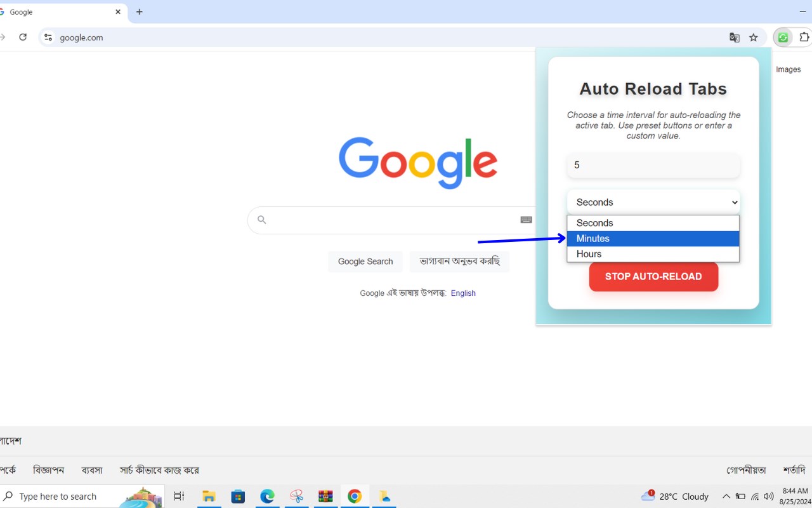Open the বিজ্ঞাপন footer link
Viewport: 812px width, 508px height.
49,471
